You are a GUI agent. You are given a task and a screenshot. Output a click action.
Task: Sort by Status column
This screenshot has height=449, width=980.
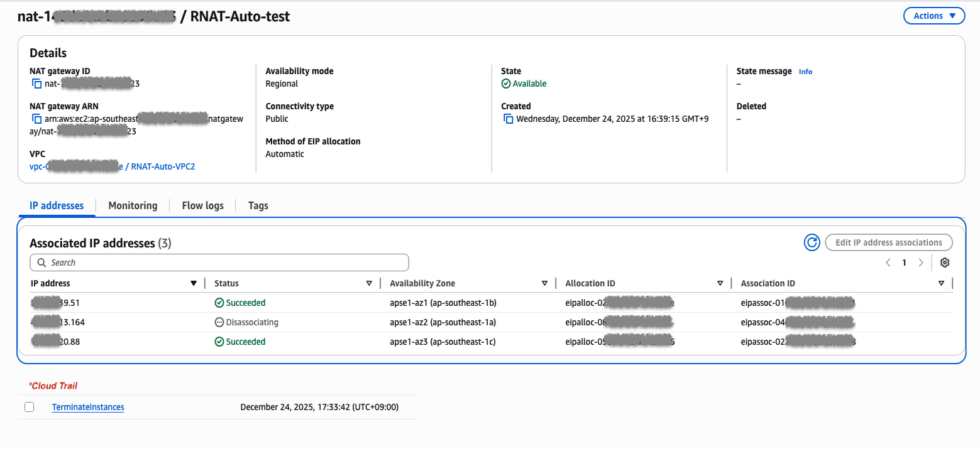click(369, 283)
